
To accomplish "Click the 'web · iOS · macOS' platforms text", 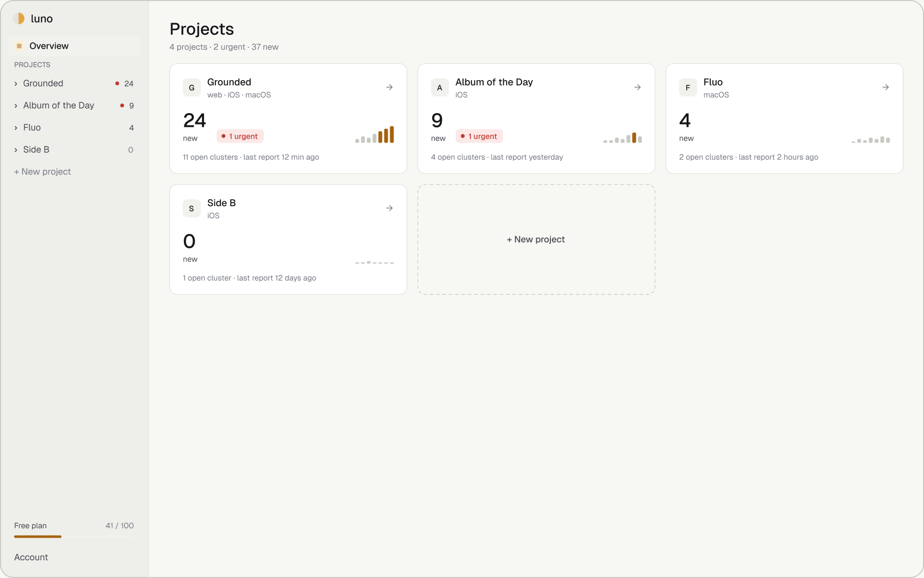I will [239, 95].
